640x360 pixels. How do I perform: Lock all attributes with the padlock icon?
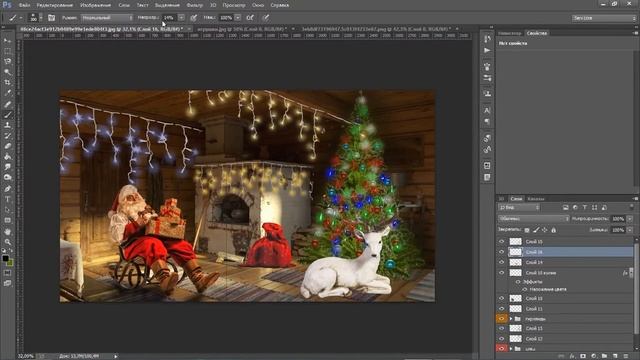(x=553, y=230)
